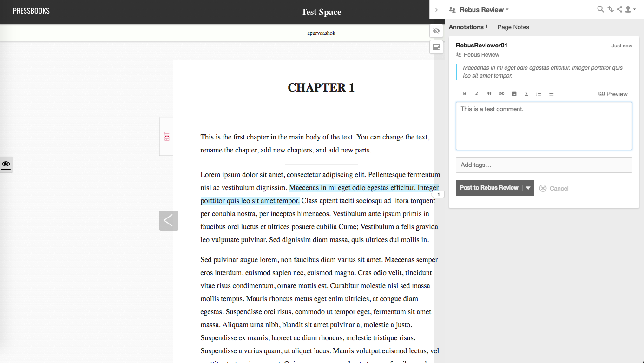This screenshot has height=363, width=644.
Task: Toggle italic formatting in the editor
Action: 477,94
